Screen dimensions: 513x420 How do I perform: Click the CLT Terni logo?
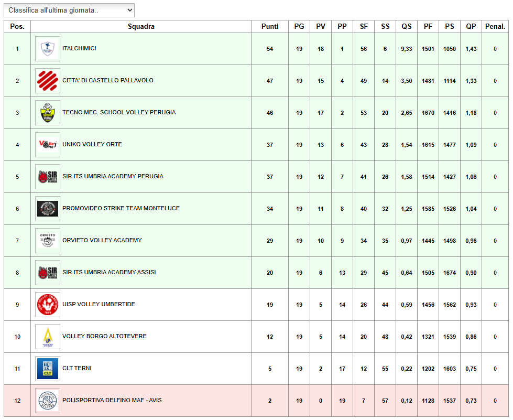pos(48,369)
